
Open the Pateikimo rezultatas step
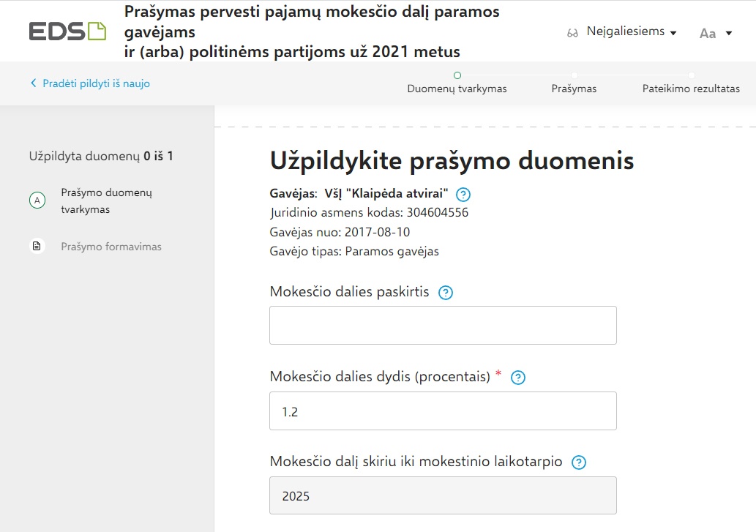click(x=691, y=89)
